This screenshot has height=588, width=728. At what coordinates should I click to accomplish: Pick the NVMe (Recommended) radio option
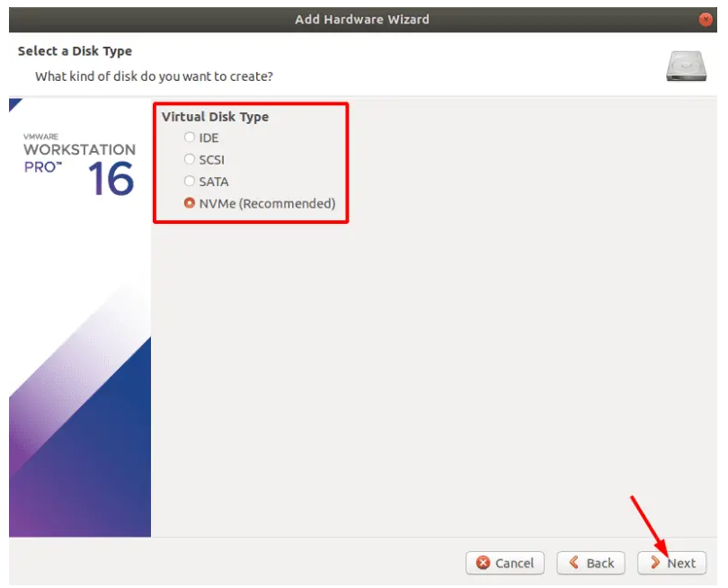tap(190, 203)
